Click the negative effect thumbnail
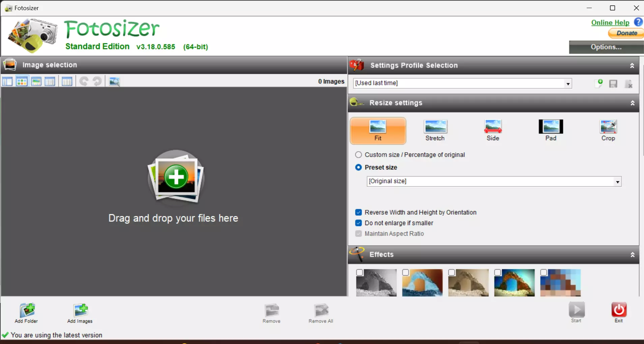Viewport: 644px width, 344px height. click(x=422, y=283)
